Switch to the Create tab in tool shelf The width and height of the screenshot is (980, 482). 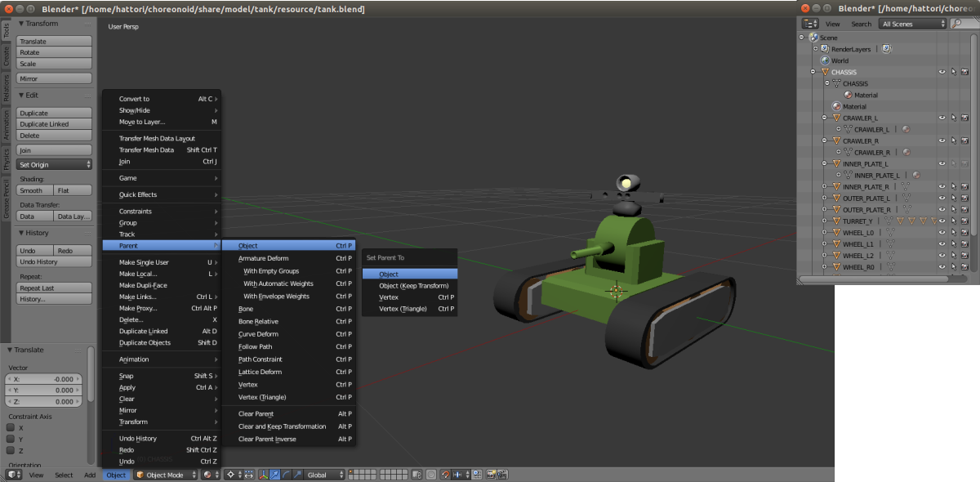[x=6, y=56]
